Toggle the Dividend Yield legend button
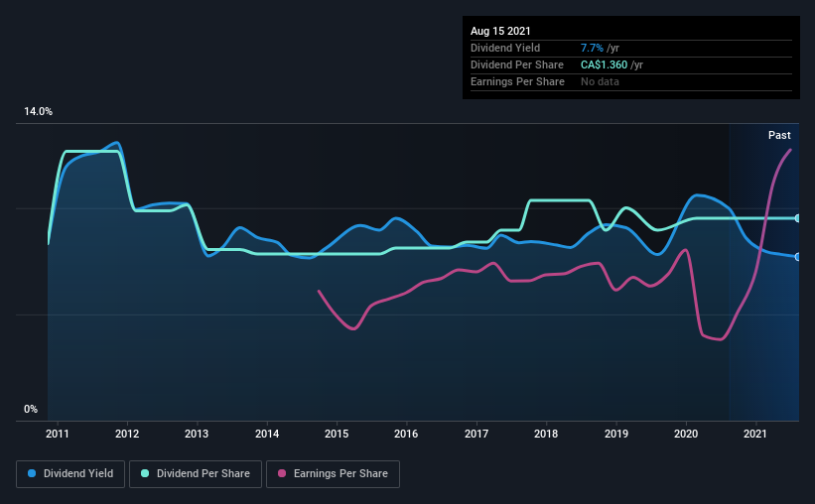 point(70,474)
